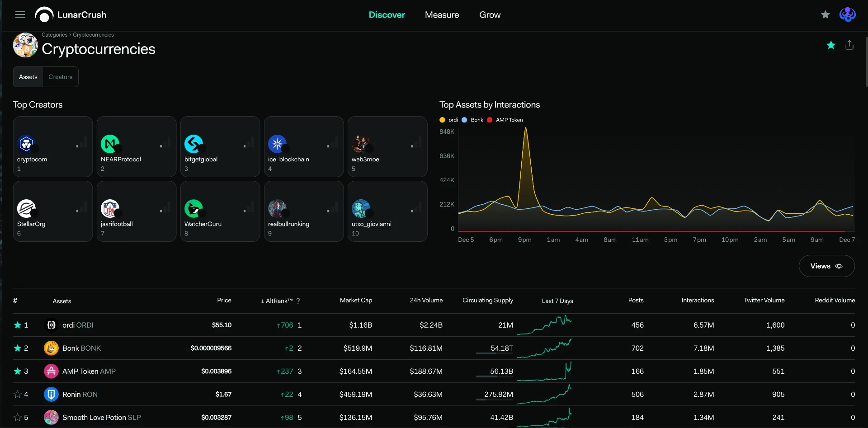The image size is (868, 428).
Task: Open the hamburger navigation menu
Action: pos(20,14)
